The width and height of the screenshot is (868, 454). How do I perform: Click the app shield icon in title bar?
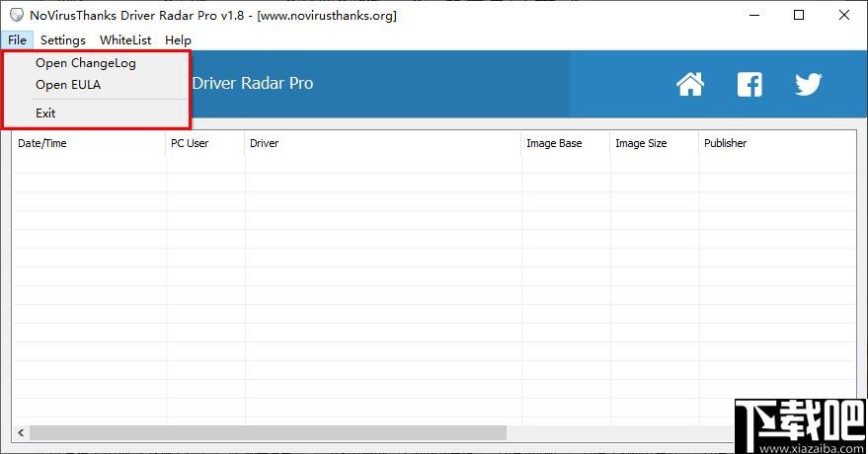tap(17, 15)
